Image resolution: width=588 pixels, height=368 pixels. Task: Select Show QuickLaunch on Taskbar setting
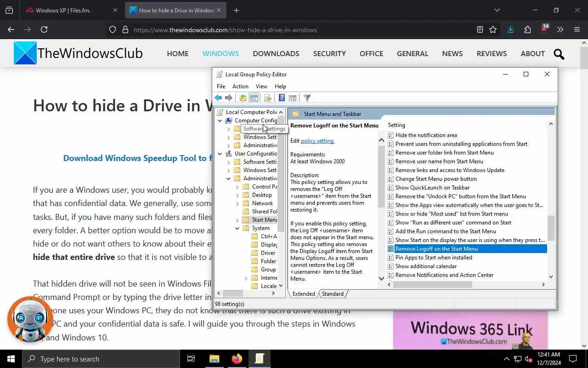(x=432, y=188)
